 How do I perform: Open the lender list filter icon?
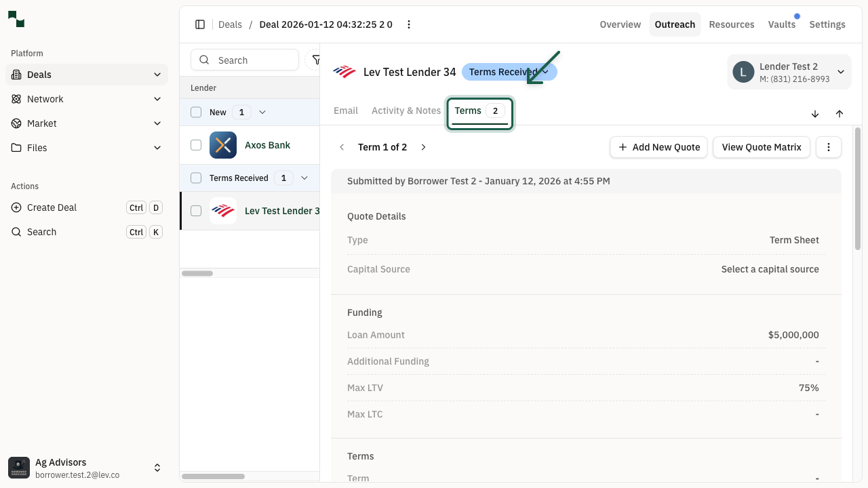[x=317, y=60]
